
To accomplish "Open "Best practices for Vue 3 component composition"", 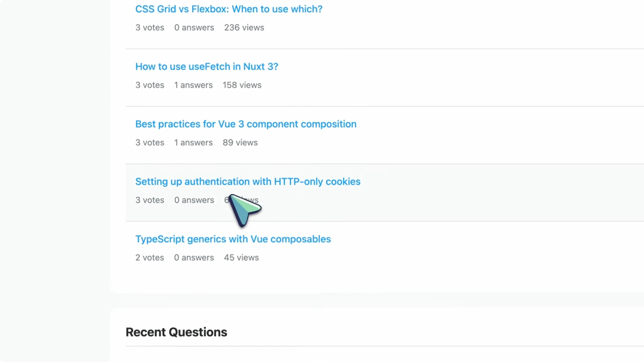I will pyautogui.click(x=246, y=124).
